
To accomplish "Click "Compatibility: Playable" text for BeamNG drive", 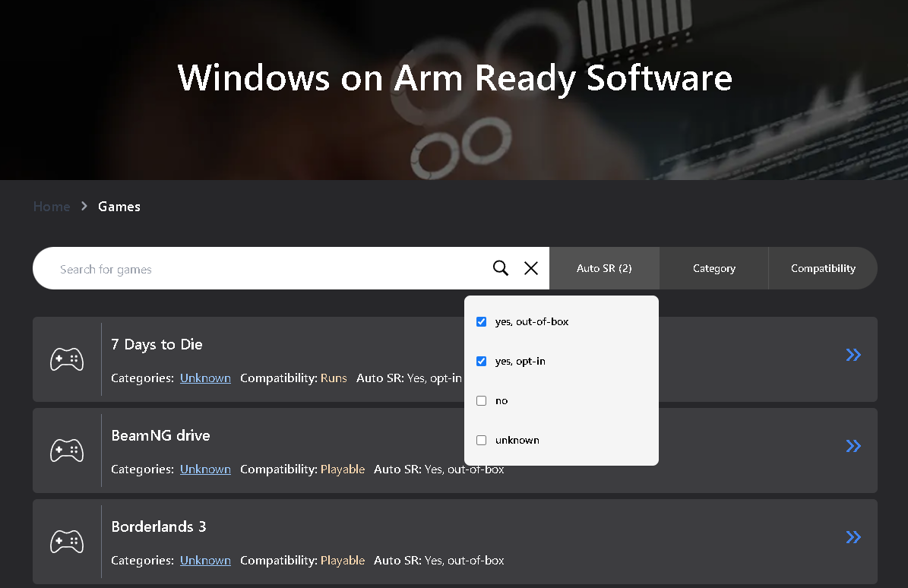I will pos(302,469).
